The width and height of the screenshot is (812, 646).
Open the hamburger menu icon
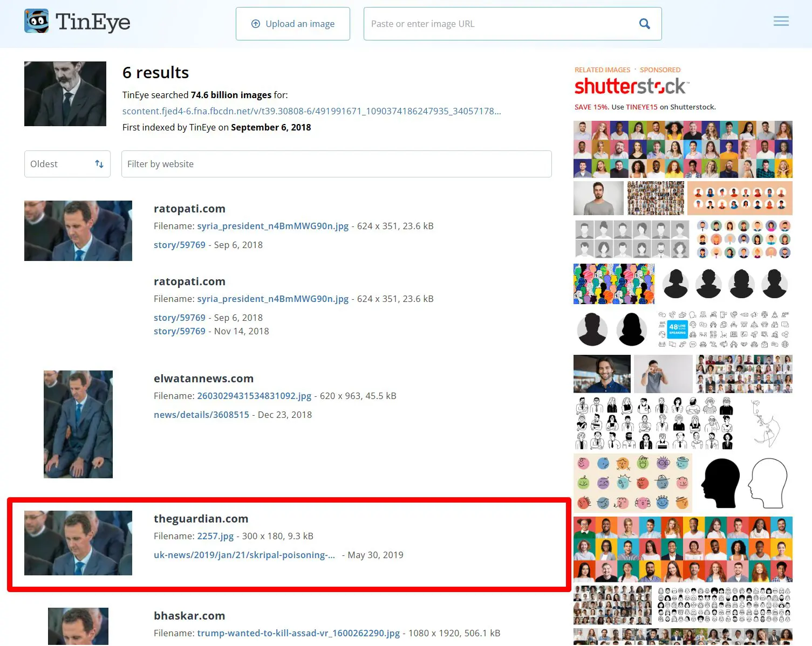coord(781,22)
